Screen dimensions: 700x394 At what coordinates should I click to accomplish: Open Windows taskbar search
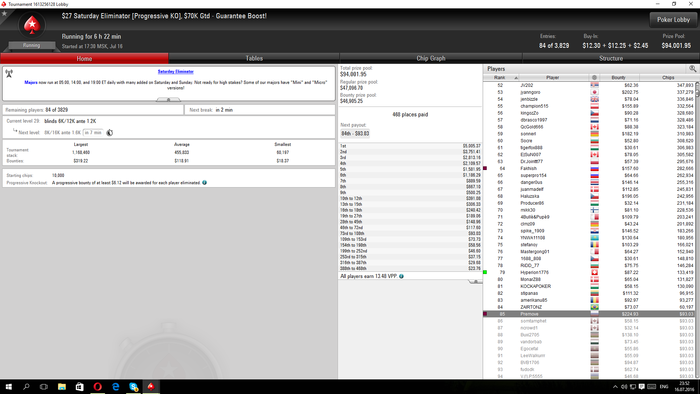click(26, 387)
